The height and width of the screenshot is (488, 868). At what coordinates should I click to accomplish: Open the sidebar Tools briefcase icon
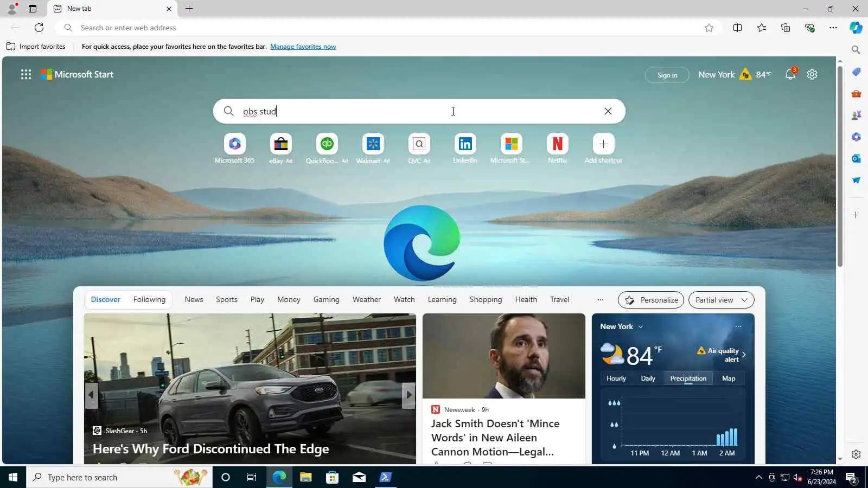pos(856,94)
